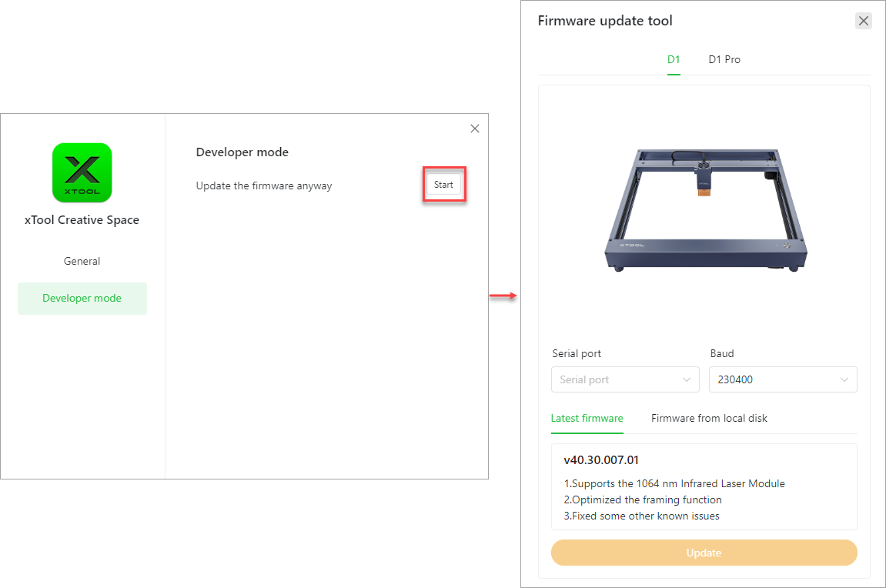Click the Update the firmware anyway label
Screen dimensions: 886x588
[264, 185]
